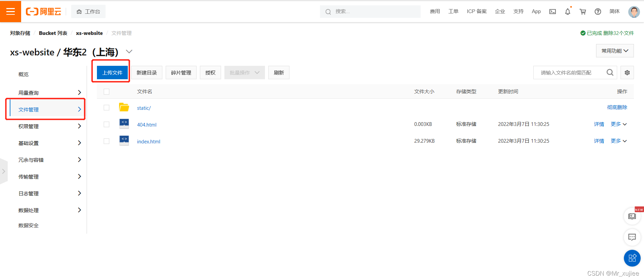This screenshot has height=280, width=644.
Task: Open the 404.html file name link
Action: pos(147,125)
